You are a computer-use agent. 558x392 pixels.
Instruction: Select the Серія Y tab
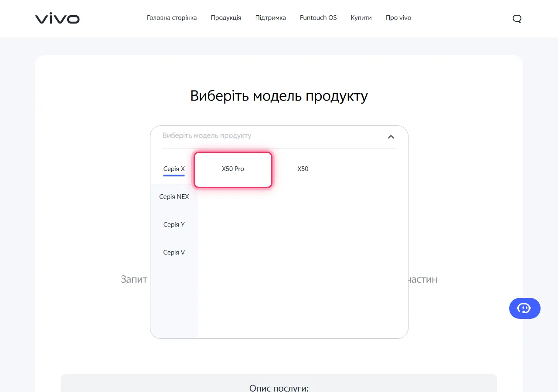[x=174, y=225]
